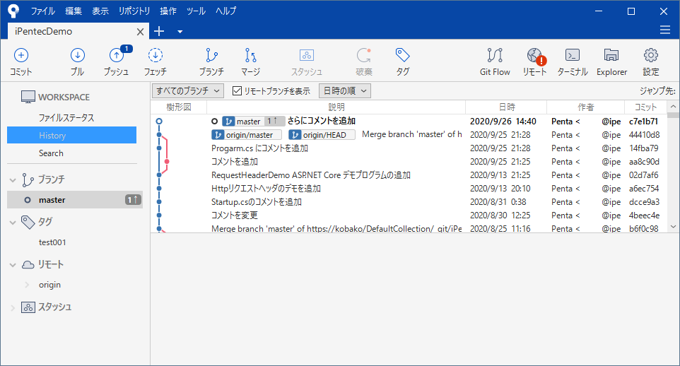Click the Graph (樹形図) column header
Image resolution: width=680 pixels, height=366 pixels.
(179, 107)
